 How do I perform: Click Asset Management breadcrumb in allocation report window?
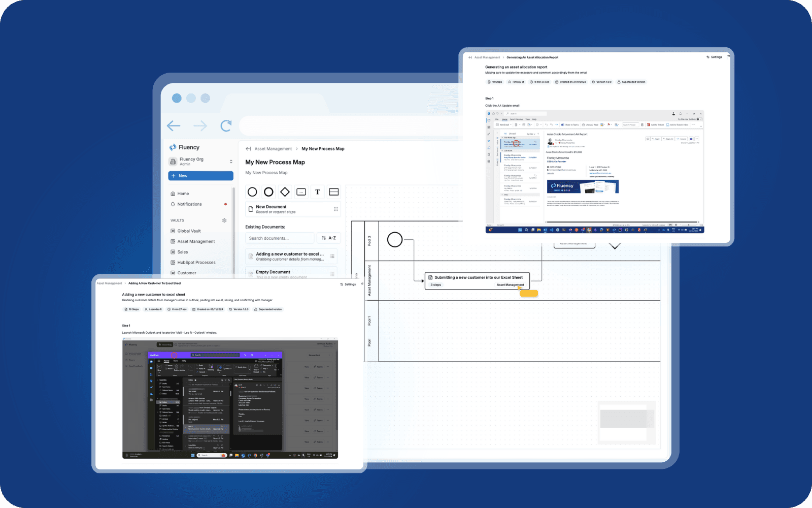tap(487, 57)
